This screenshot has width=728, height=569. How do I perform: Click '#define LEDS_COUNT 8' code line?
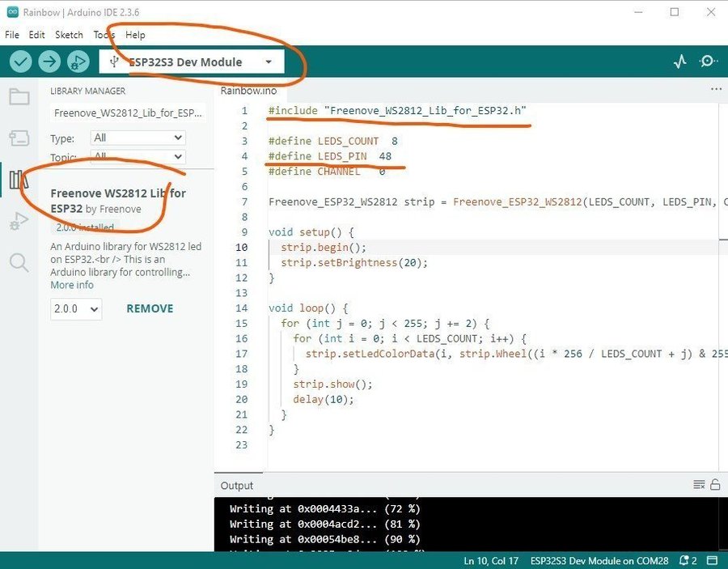333,141
